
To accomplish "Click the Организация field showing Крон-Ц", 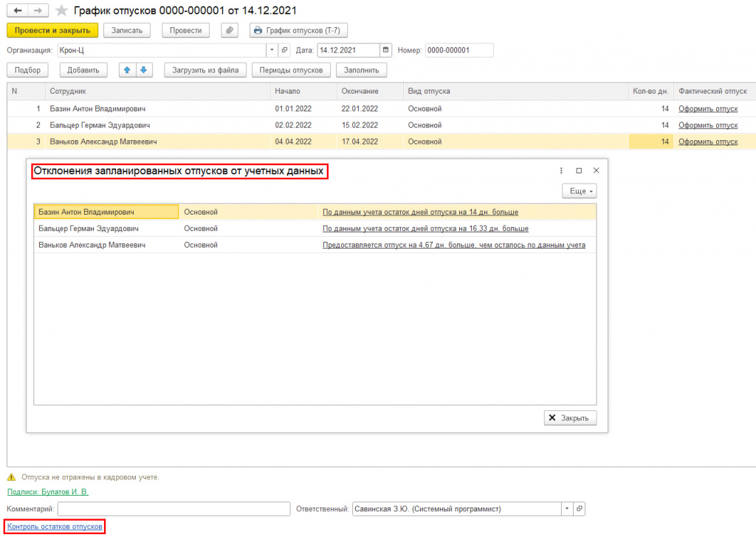I will point(162,50).
